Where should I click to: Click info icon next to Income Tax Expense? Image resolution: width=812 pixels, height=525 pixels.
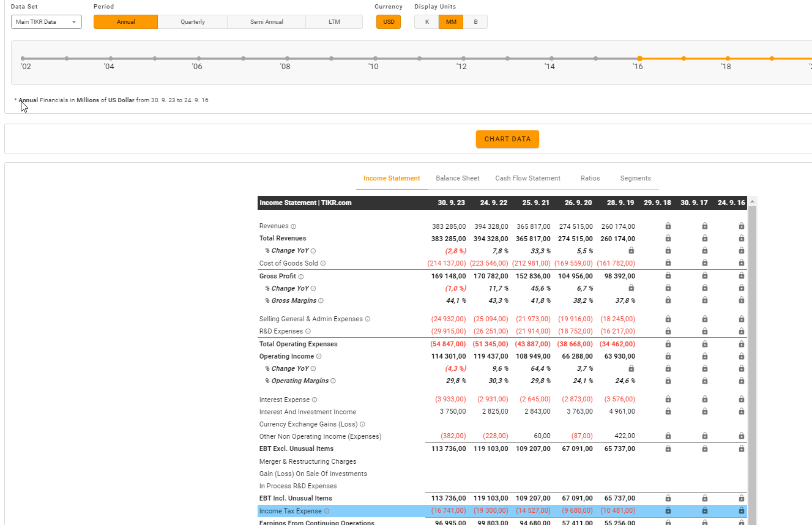click(x=327, y=512)
